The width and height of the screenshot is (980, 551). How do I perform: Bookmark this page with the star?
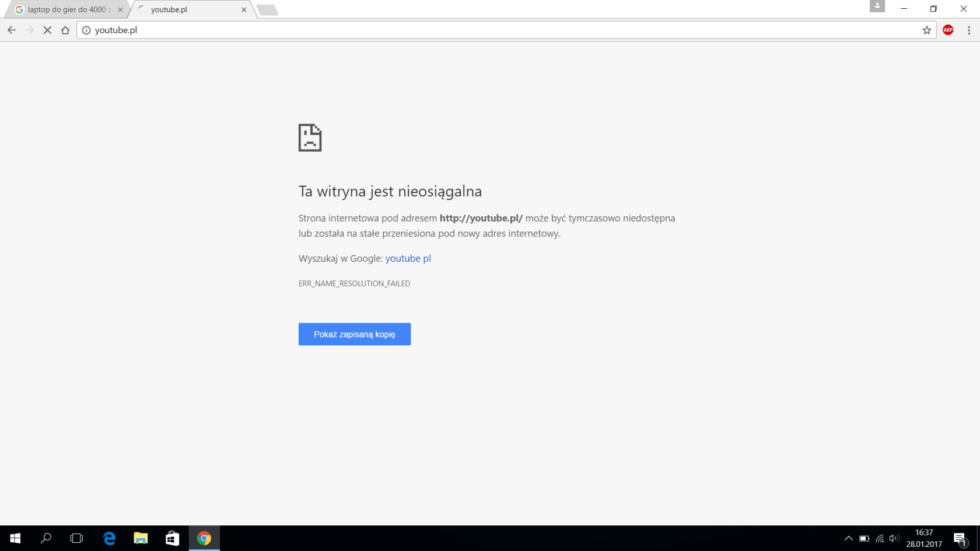pyautogui.click(x=926, y=30)
